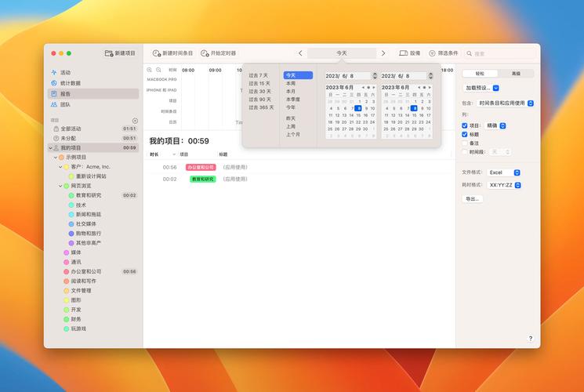
Task: Select 昨天 yesterday range
Action: coord(291,118)
